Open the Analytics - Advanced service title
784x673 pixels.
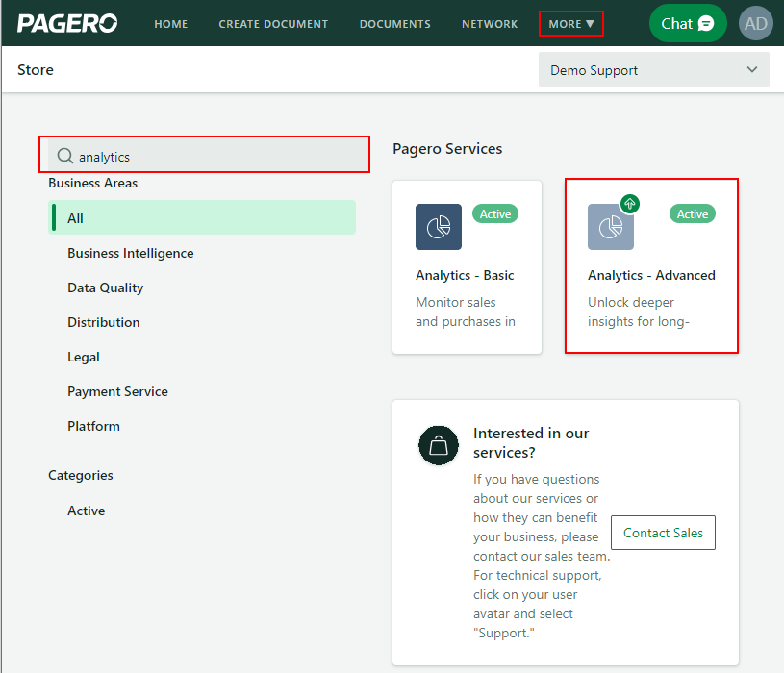(x=651, y=275)
